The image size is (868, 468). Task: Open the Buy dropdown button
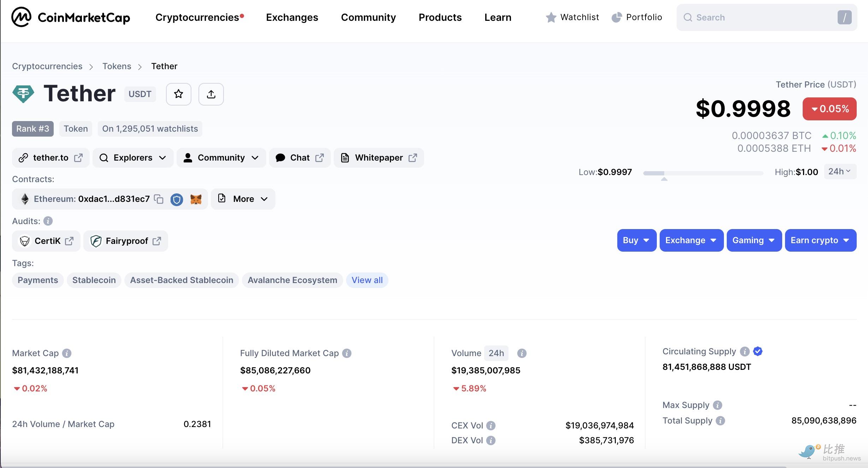click(x=637, y=240)
